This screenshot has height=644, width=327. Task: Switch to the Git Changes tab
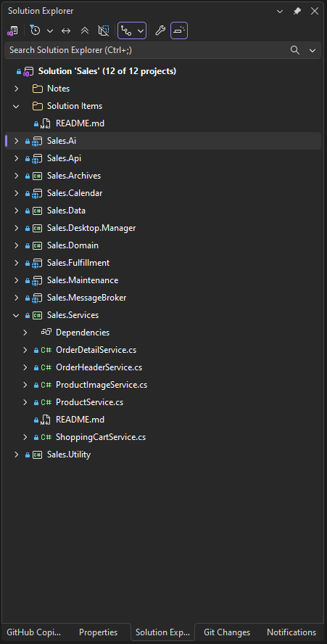pos(227,632)
